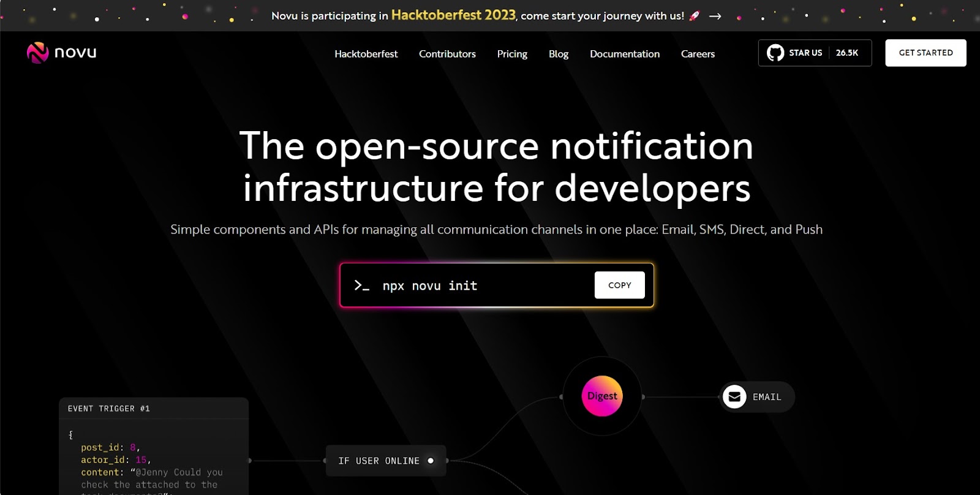Click the email envelope icon
This screenshot has height=495, width=980.
pos(734,397)
